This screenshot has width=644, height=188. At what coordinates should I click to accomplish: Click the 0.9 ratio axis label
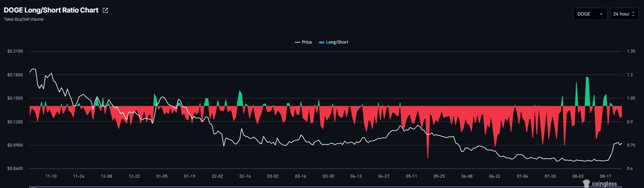[630, 122]
